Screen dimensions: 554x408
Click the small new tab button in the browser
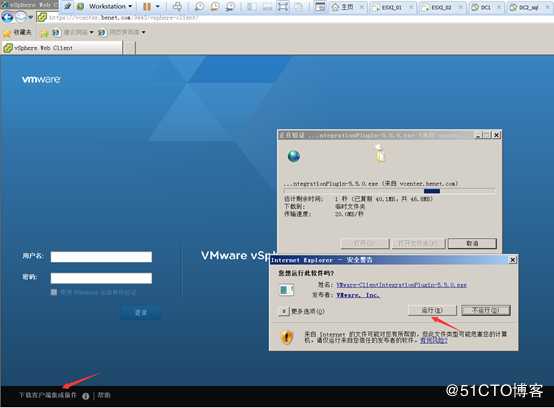129,48
